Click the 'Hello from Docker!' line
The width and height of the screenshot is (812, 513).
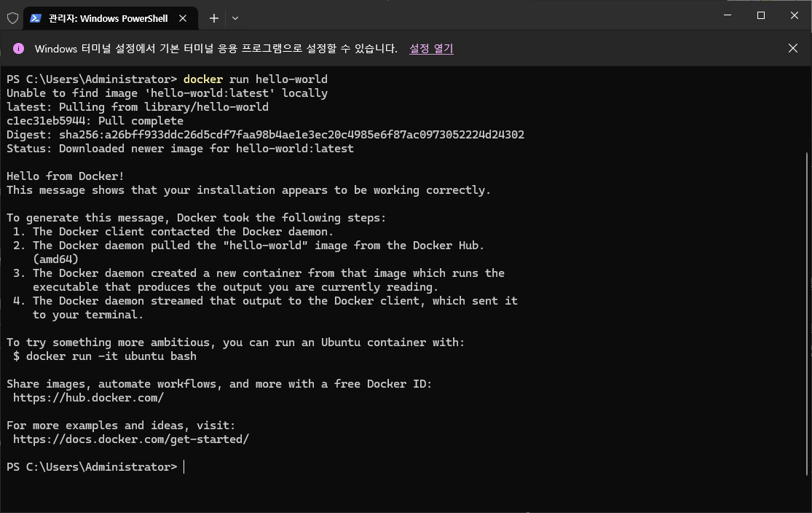66,176
